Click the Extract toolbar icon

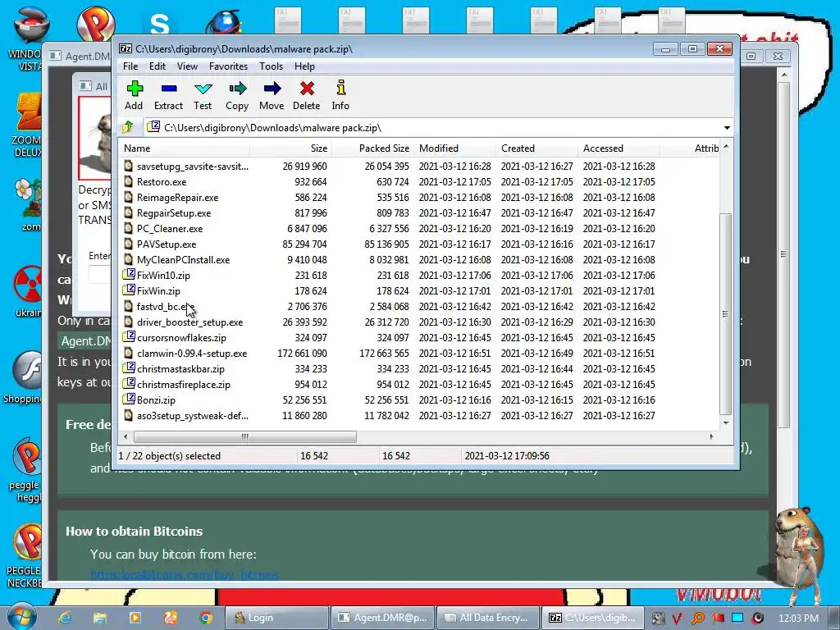click(169, 89)
